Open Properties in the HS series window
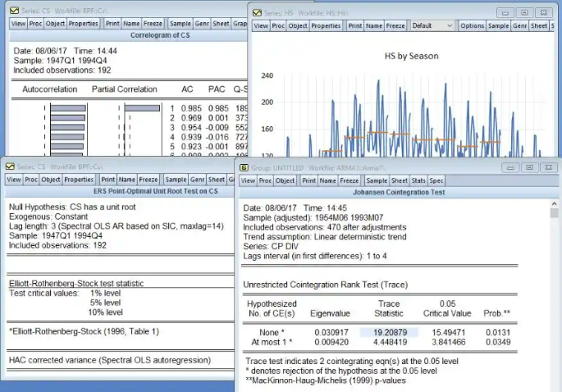Screen dimensions: 562x392 coord(326,25)
